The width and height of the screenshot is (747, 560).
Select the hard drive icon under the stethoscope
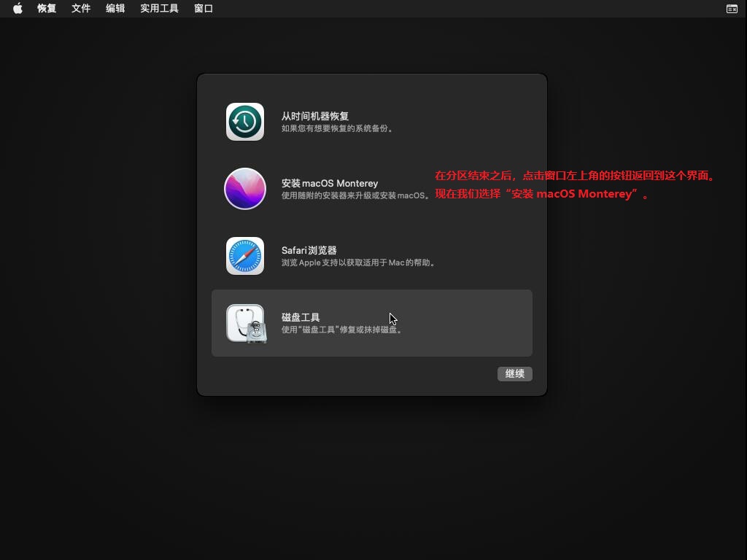(x=255, y=333)
